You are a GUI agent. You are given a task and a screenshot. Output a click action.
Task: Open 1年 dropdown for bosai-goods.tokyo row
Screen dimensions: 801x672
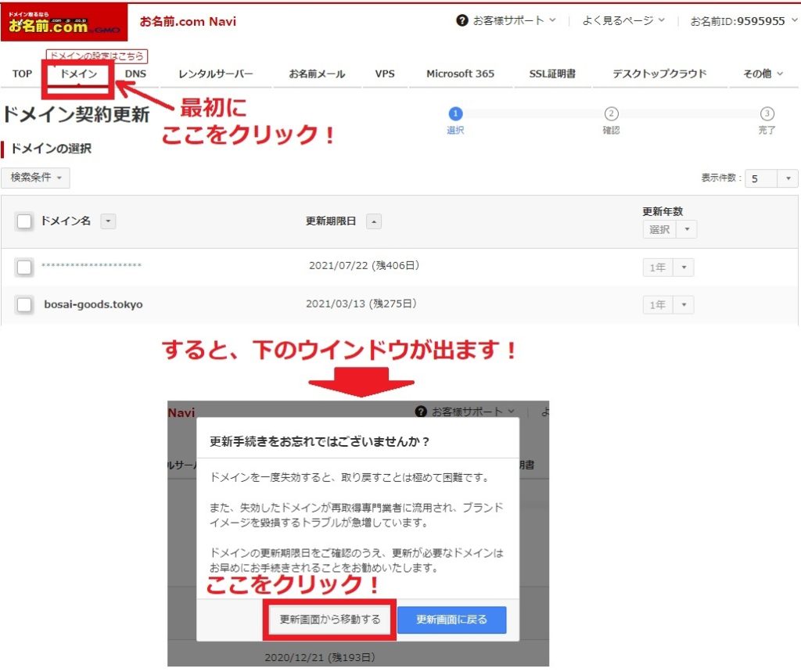[x=668, y=305]
